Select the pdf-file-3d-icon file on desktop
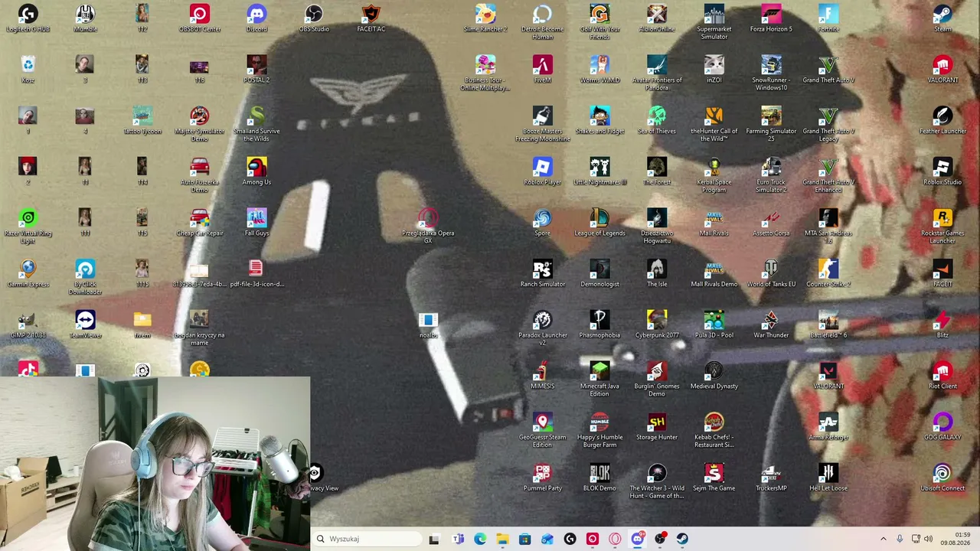The width and height of the screenshot is (980, 551). (x=256, y=274)
